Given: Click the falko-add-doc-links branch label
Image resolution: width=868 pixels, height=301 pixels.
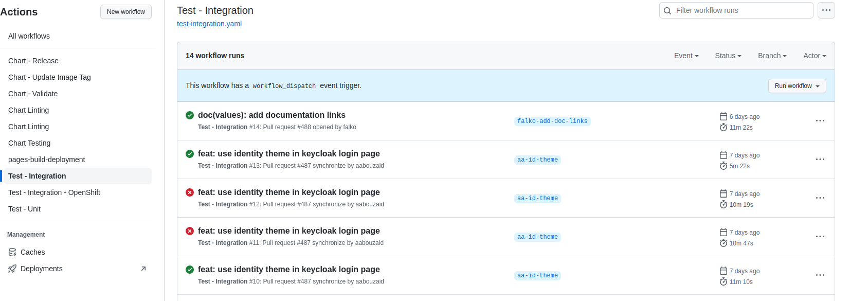Looking at the screenshot, I should (552, 121).
